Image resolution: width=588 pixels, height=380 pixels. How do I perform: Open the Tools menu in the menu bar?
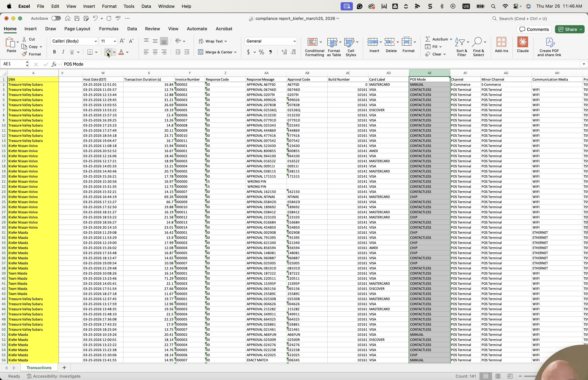pyautogui.click(x=129, y=6)
